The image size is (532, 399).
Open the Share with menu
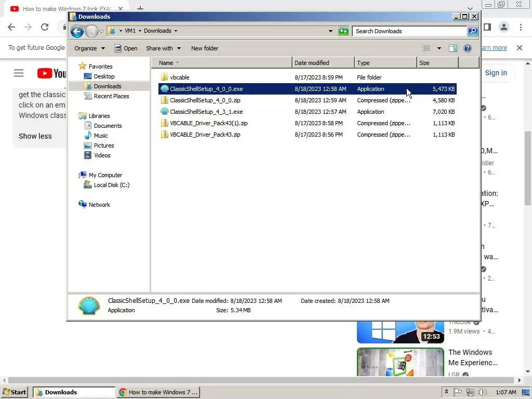[163, 48]
